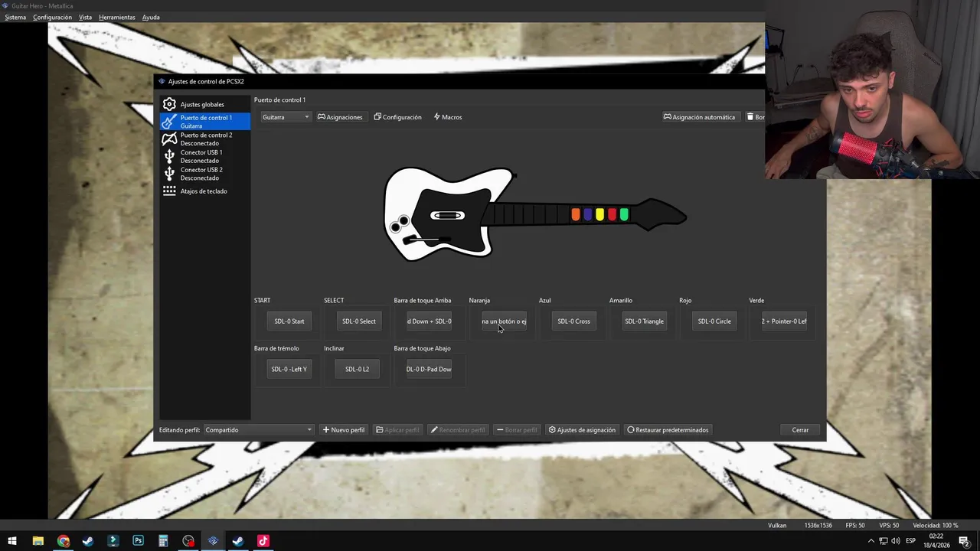Switch to the Configuración tab
Image resolution: width=980 pixels, height=551 pixels.
397,117
